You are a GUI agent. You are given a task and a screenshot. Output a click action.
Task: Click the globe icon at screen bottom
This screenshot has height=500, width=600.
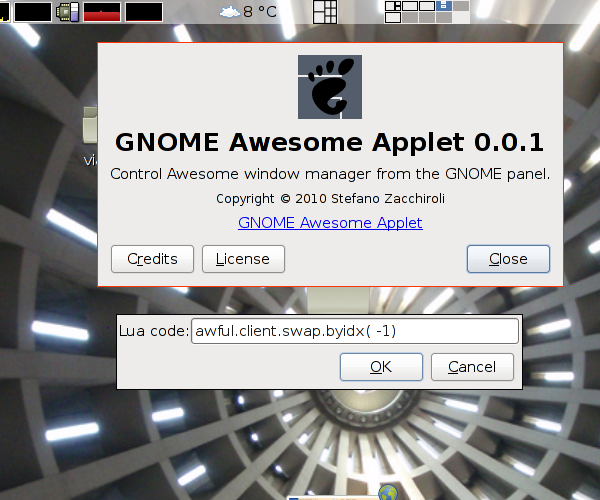point(387,493)
